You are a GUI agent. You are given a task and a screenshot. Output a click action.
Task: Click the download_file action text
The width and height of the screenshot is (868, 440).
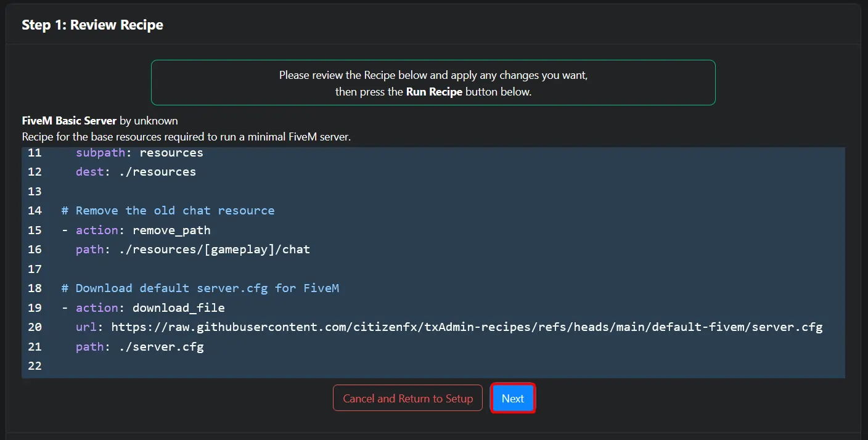tap(179, 308)
